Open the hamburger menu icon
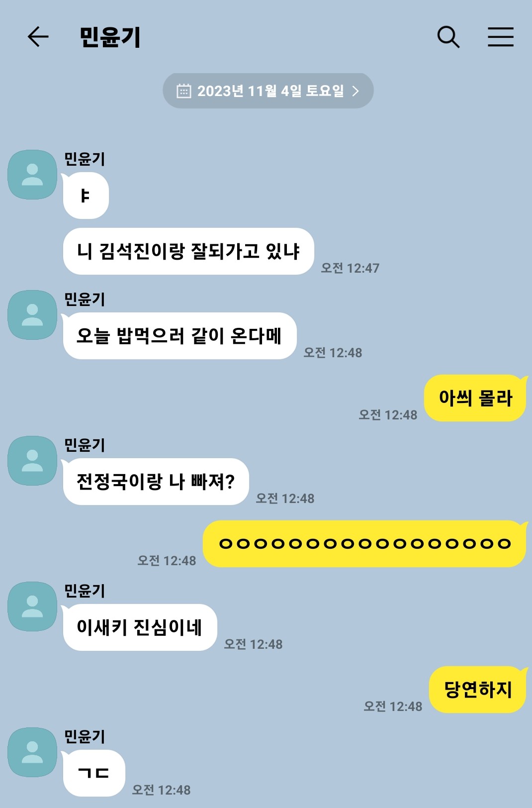This screenshot has height=808, width=532. coord(500,37)
